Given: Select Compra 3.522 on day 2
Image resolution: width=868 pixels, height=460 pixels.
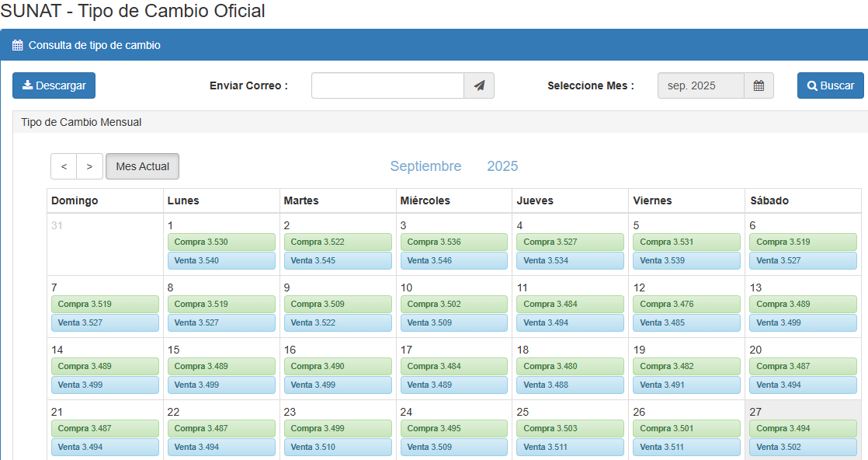Looking at the screenshot, I should [x=338, y=242].
